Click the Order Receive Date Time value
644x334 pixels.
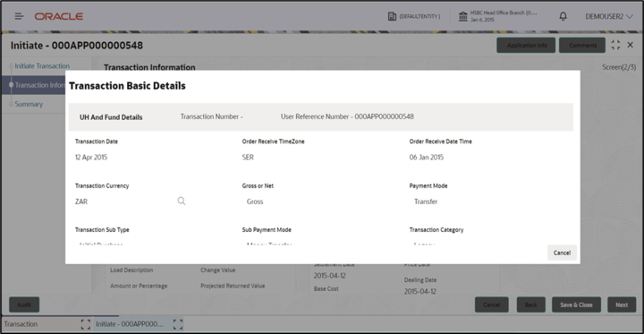(427, 157)
